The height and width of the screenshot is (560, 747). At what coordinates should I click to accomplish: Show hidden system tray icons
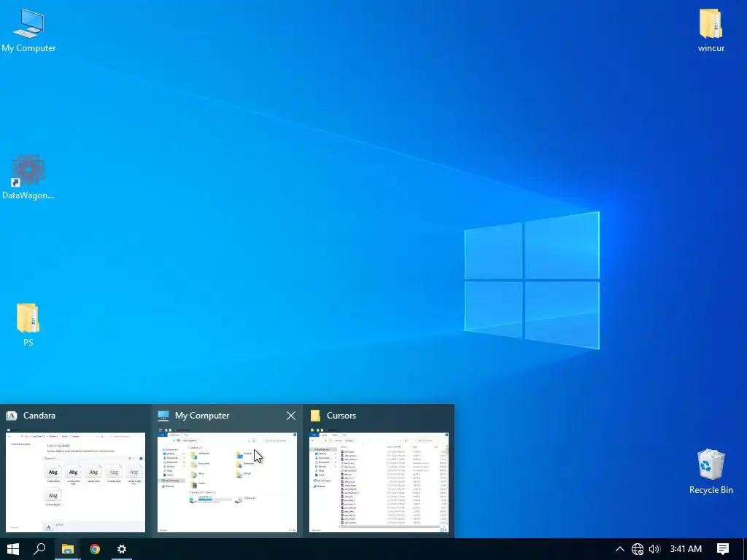point(620,549)
